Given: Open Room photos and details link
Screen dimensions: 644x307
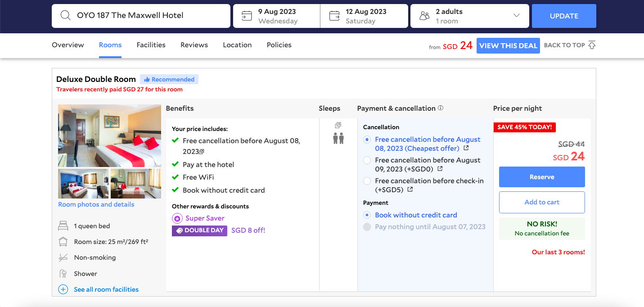Looking at the screenshot, I should 96,204.
